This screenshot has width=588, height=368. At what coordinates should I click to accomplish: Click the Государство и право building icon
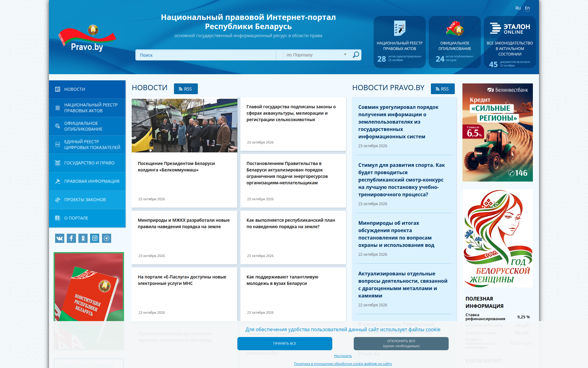coord(58,163)
